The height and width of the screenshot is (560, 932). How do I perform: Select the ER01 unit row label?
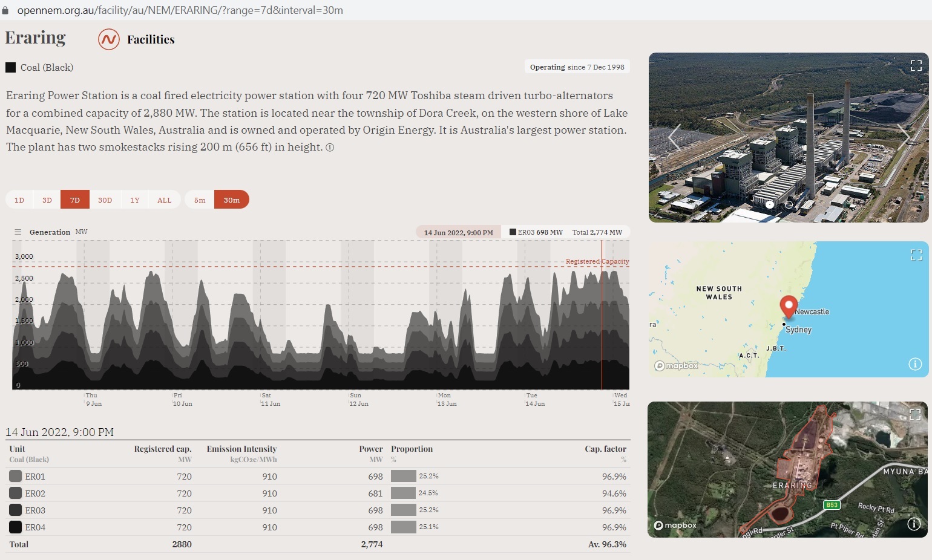pos(35,477)
